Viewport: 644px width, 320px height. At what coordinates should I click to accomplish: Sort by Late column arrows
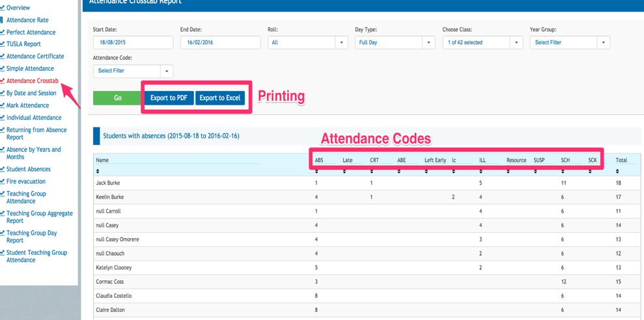click(x=344, y=171)
